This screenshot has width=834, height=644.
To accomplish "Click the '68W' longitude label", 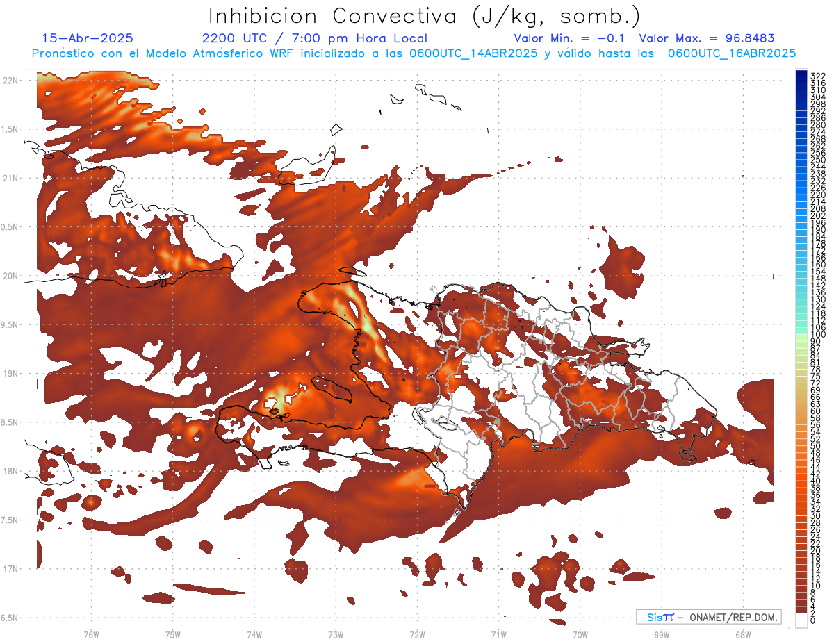I will click(x=742, y=634).
